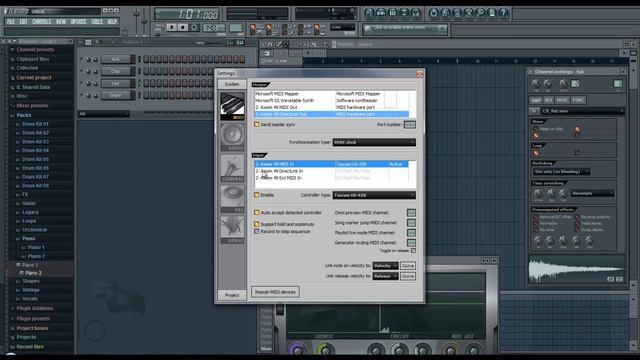
Task: Toggle Support hold and sostenuto
Action: coord(257,224)
